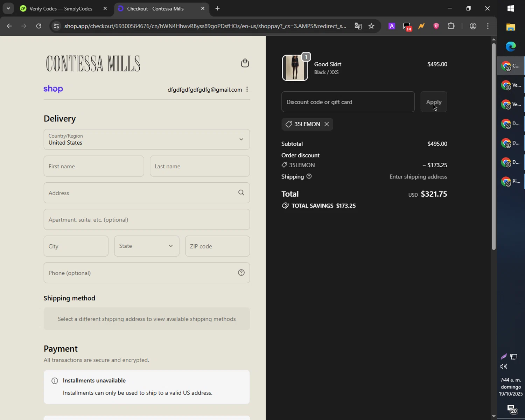Open extension with red 14 badge
This screenshot has width=525, height=420.
tap(407, 27)
